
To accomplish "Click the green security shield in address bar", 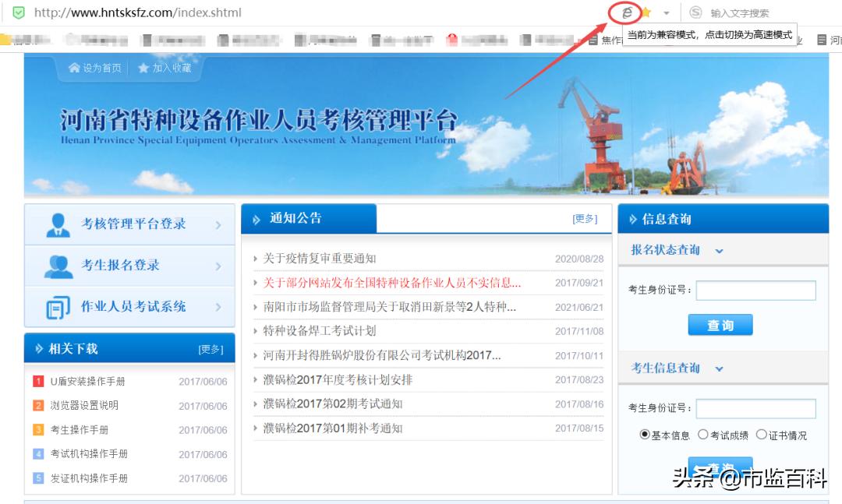I will 18,12.
